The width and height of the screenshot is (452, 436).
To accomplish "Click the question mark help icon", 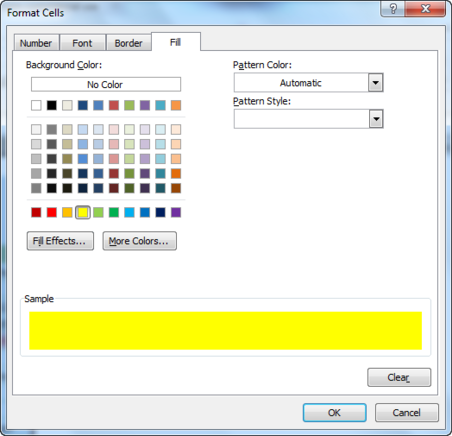I will tap(393, 8).
